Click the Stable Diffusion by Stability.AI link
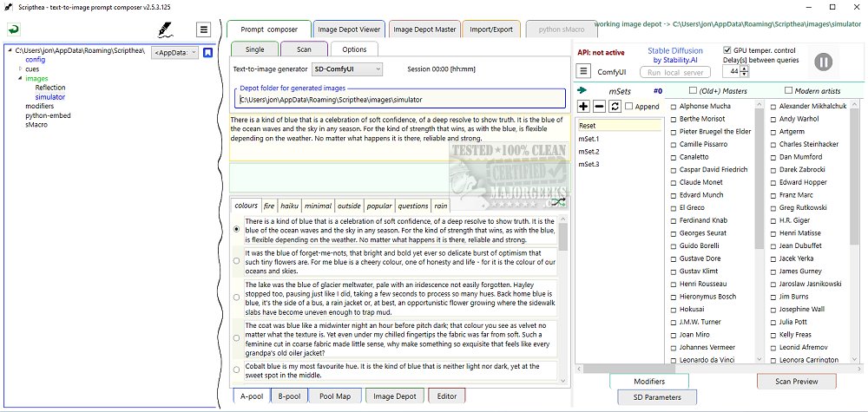868x412 pixels. [x=675, y=55]
